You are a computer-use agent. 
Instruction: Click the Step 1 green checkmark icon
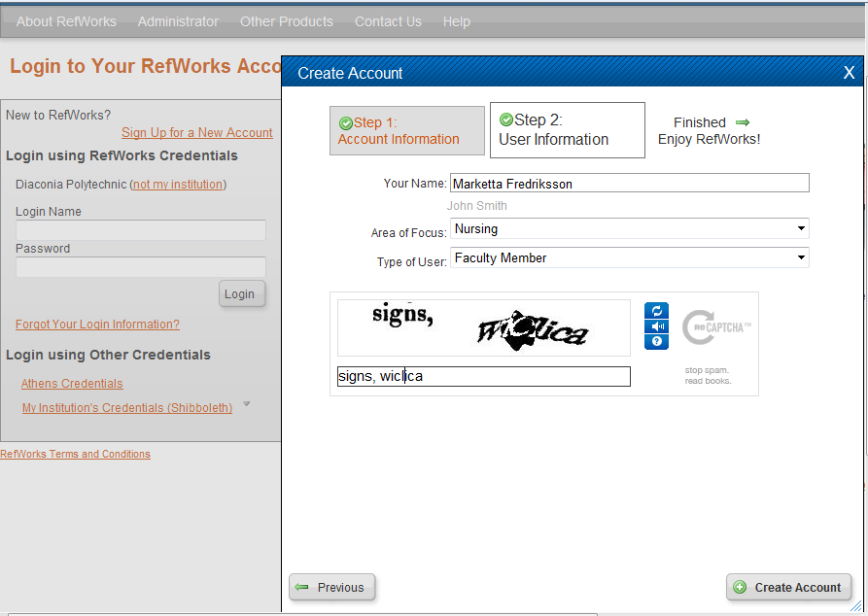coord(346,122)
